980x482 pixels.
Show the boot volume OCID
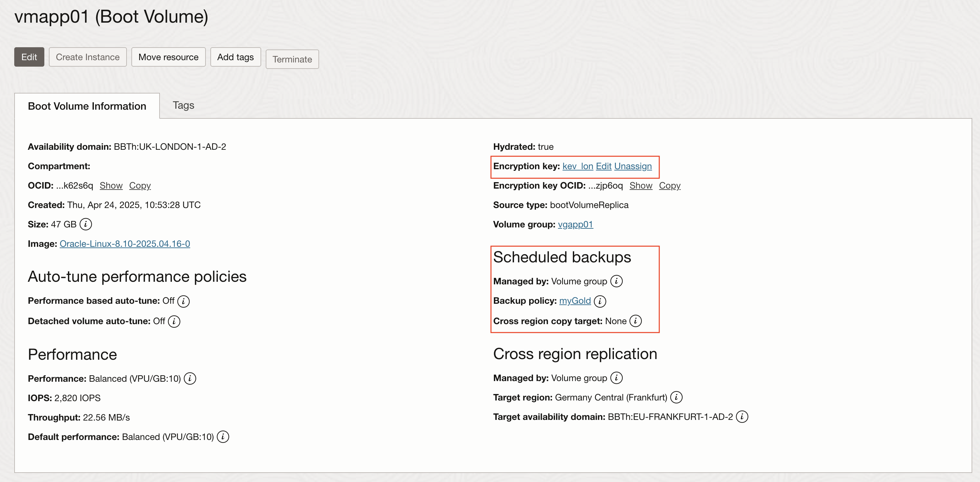click(x=111, y=185)
